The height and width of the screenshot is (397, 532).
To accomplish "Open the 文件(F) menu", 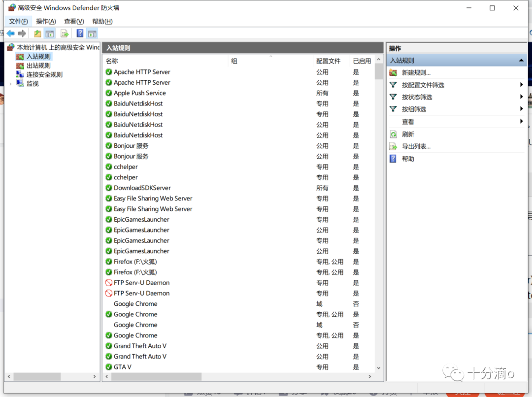I will [18, 21].
